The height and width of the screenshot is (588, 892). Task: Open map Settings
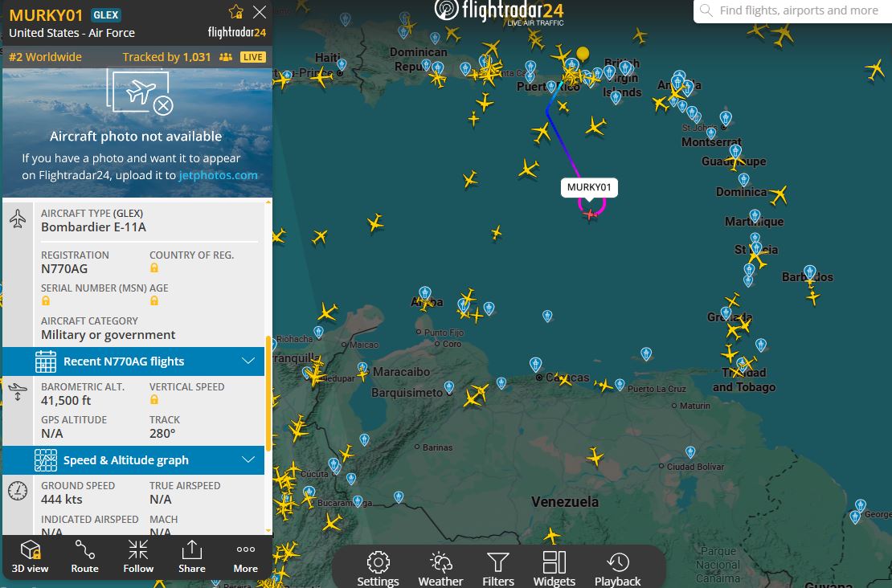tap(378, 569)
